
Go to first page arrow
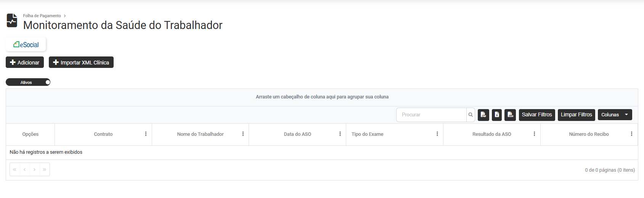(x=14, y=169)
